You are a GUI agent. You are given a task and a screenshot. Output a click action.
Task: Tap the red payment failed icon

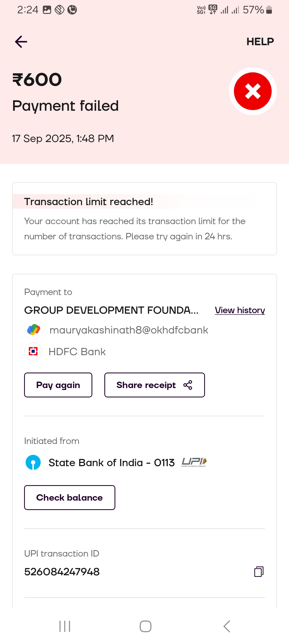coord(253,91)
